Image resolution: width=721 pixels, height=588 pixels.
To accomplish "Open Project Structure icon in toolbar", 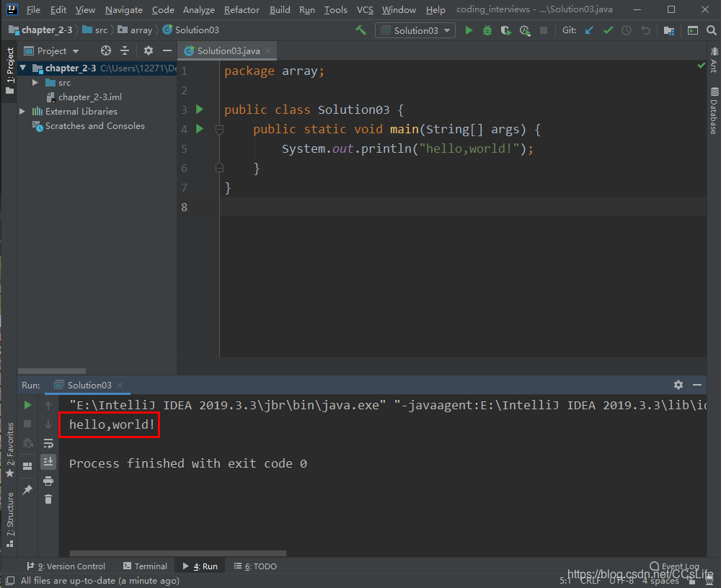I will pos(669,30).
